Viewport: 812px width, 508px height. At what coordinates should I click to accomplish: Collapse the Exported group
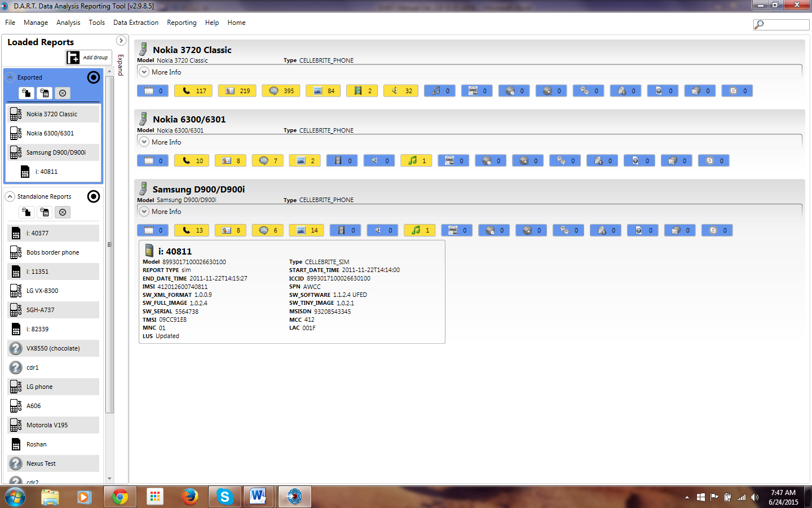tap(10, 77)
